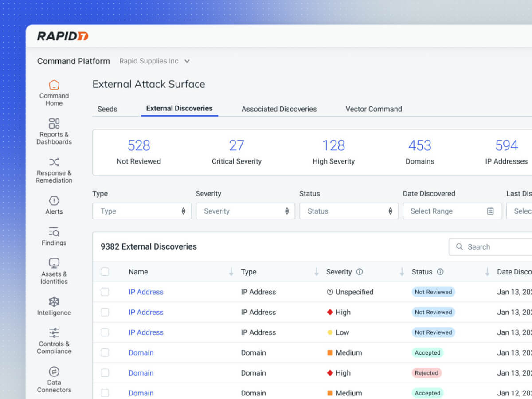Open the first IP Address link
This screenshot has height=399, width=532.
pos(146,292)
